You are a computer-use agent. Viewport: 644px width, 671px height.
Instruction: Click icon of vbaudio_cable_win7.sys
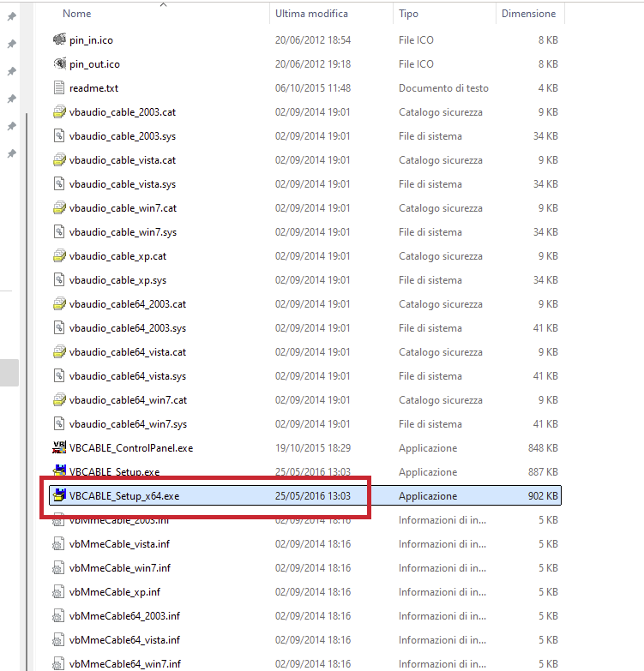59,231
